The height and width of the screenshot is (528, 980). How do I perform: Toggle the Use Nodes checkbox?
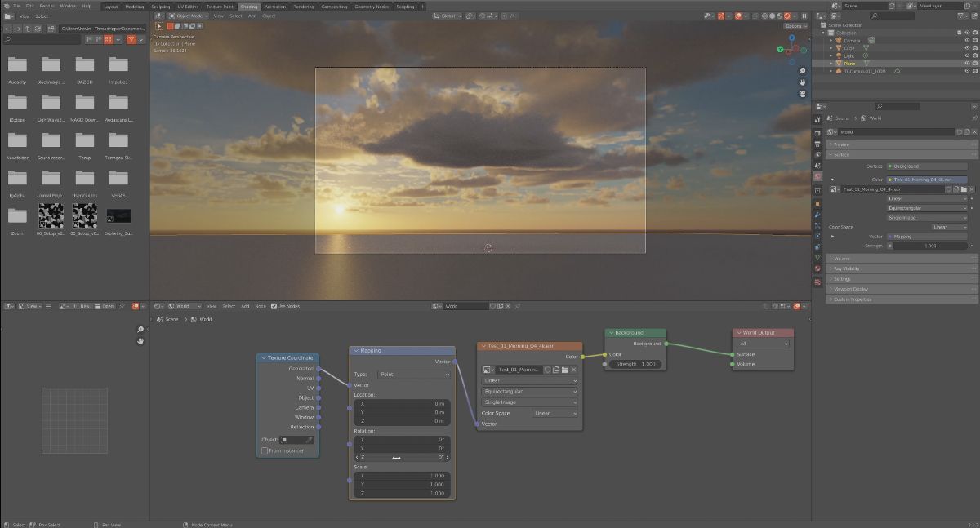pos(274,306)
